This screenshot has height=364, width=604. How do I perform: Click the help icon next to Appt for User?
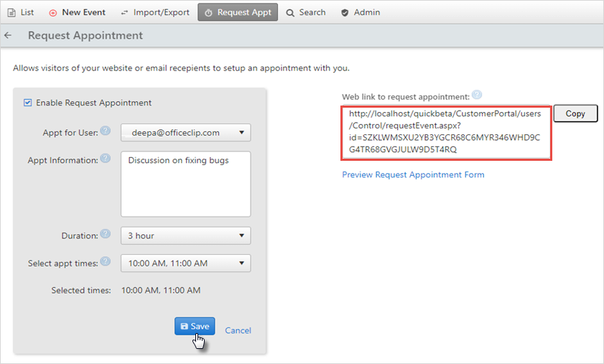[x=105, y=131]
